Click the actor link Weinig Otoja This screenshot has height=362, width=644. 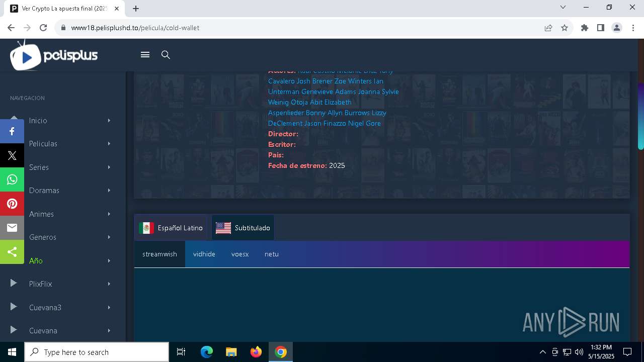coord(288,102)
